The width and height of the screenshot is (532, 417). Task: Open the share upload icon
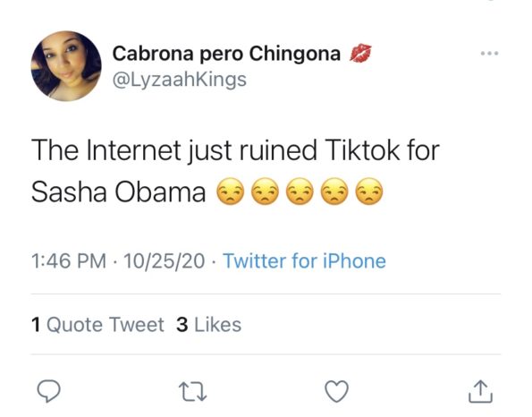click(480, 391)
